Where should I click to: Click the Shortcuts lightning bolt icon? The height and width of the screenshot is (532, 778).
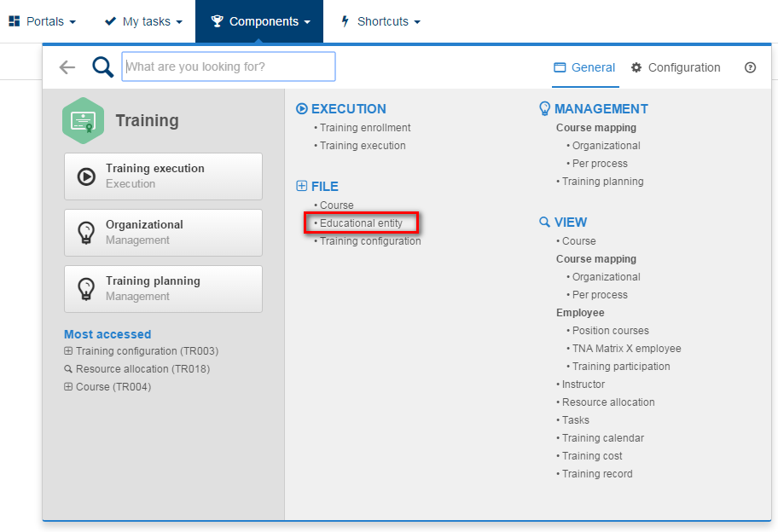(x=345, y=21)
